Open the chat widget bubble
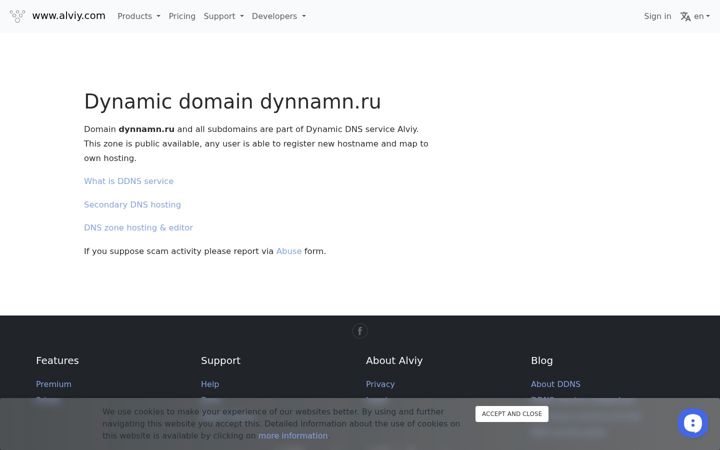Viewport: 720px width, 450px height. [x=693, y=423]
